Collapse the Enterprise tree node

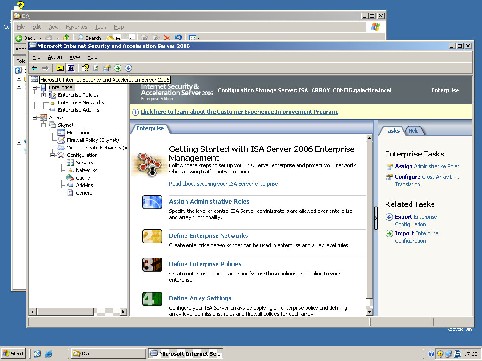tap(36, 87)
